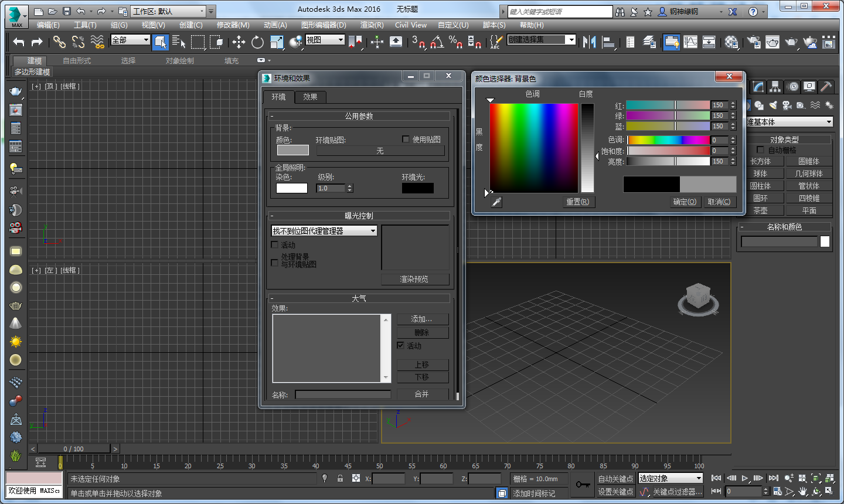Screen dimensions: 844x504
Task: Click the background 颜色 swatch
Action: [293, 150]
